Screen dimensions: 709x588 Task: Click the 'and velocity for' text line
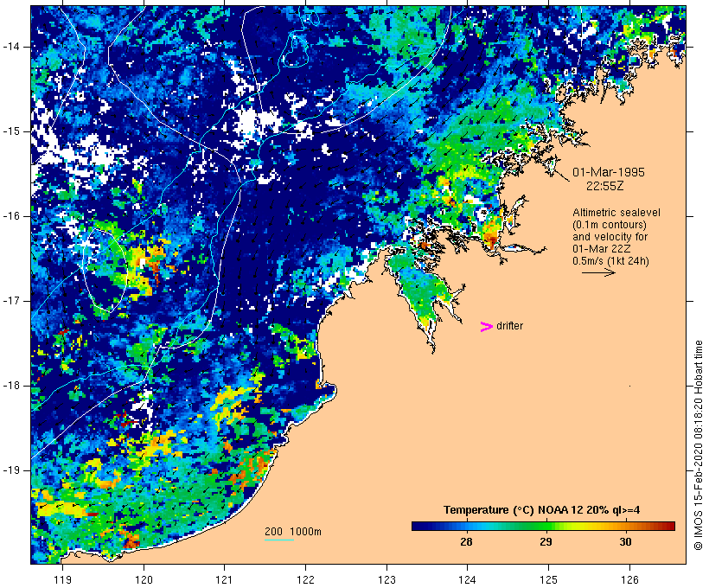point(610,237)
